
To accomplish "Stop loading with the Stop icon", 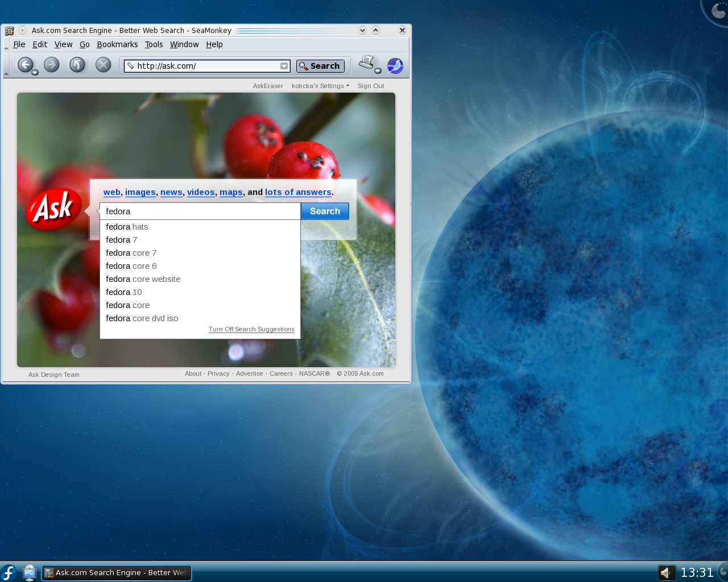I will 103,65.
